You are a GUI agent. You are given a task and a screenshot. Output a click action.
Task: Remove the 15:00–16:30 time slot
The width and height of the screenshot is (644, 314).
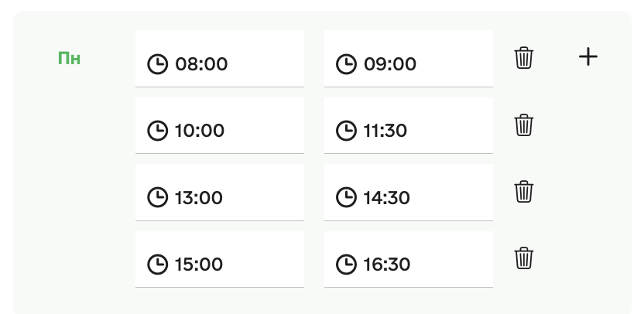524,258
